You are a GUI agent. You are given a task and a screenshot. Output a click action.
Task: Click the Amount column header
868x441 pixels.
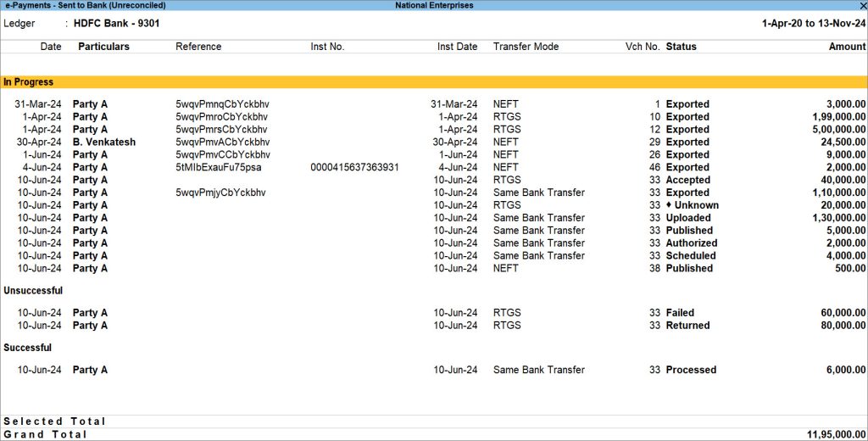tap(847, 47)
